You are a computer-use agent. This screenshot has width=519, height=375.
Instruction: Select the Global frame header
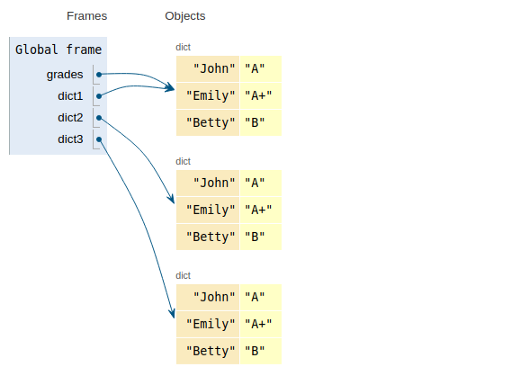(58, 50)
